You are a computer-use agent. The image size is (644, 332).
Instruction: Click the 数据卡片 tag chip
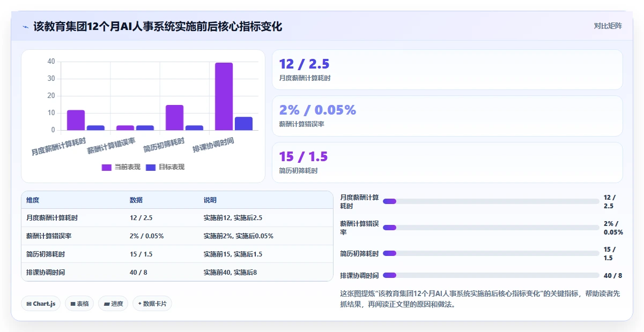[x=152, y=304]
